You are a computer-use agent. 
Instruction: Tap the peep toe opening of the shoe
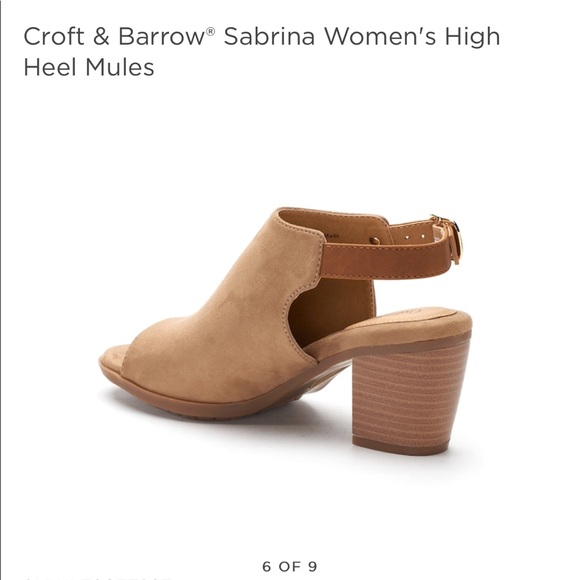[118, 354]
